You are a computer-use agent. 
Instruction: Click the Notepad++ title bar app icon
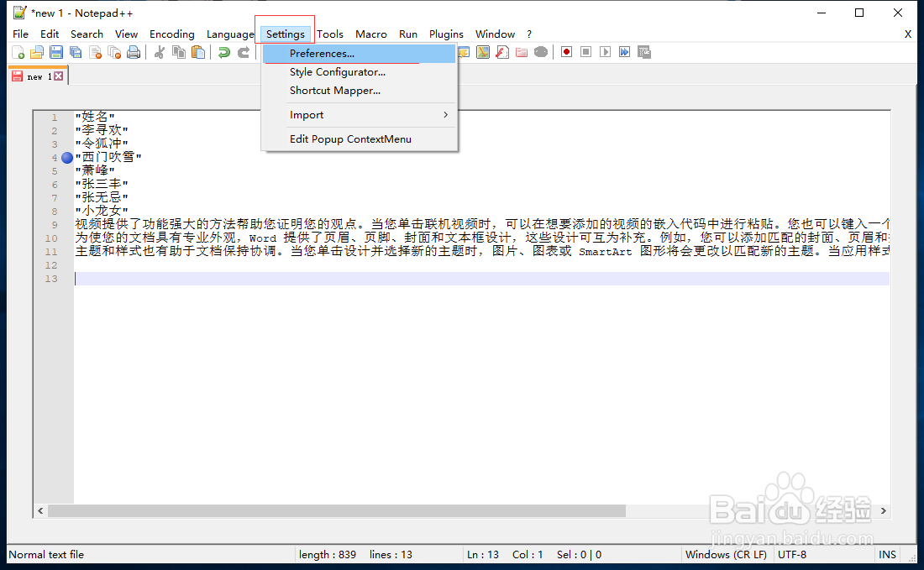(20, 13)
